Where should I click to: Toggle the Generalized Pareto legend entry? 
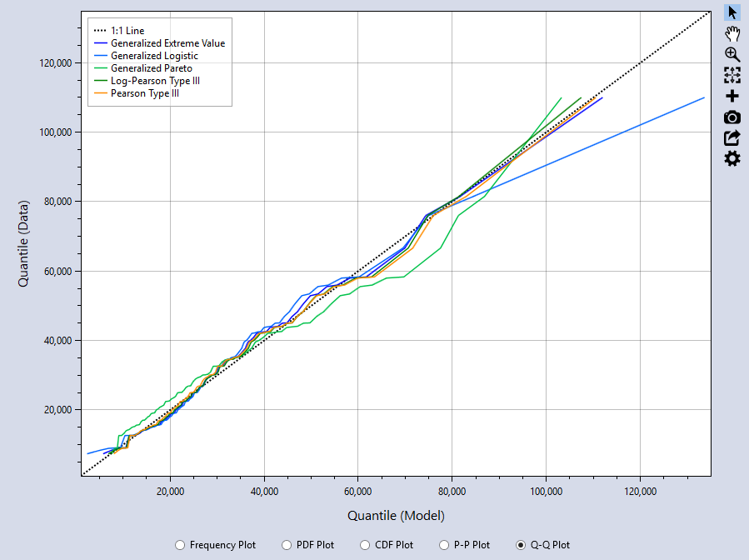tap(150, 67)
